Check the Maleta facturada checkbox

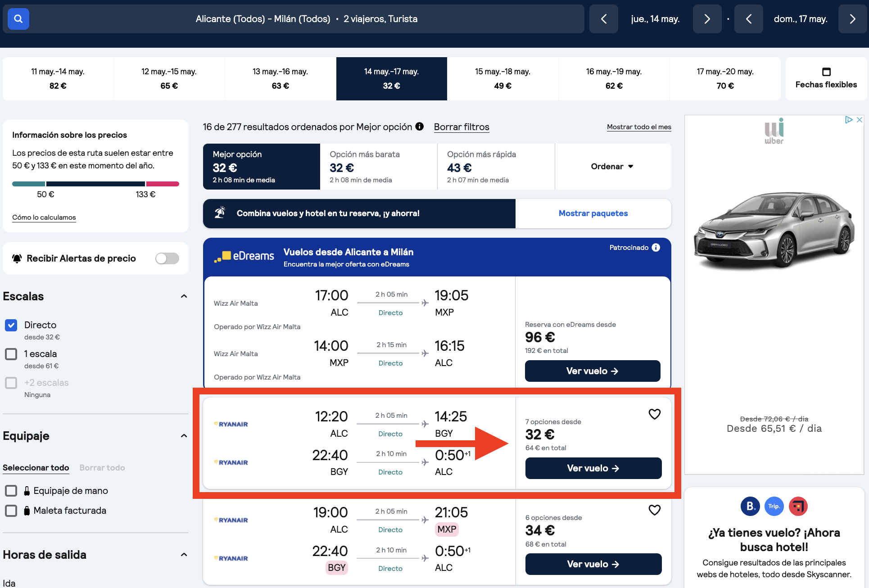click(11, 511)
